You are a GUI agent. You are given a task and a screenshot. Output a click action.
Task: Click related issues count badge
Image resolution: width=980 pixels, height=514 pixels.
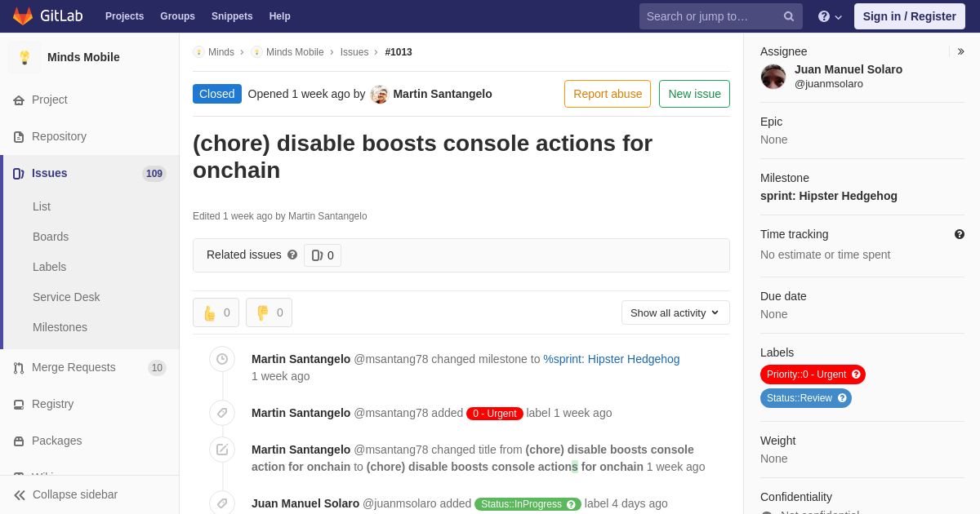coord(323,255)
